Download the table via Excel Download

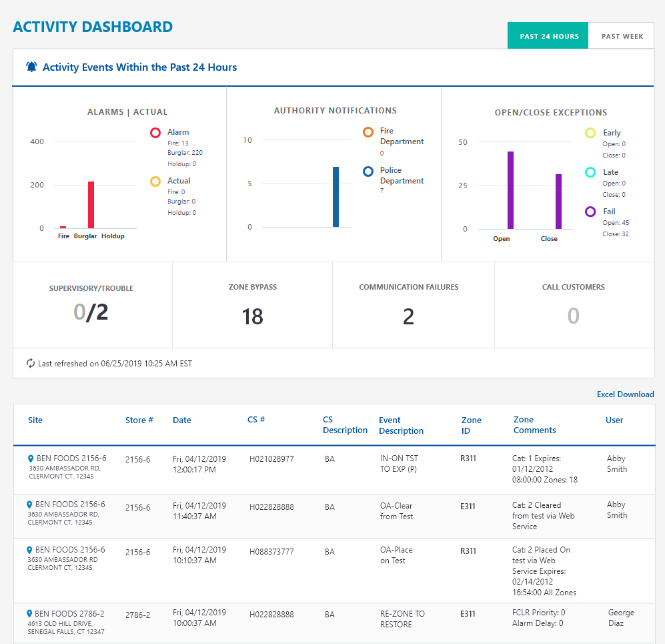coord(625,394)
